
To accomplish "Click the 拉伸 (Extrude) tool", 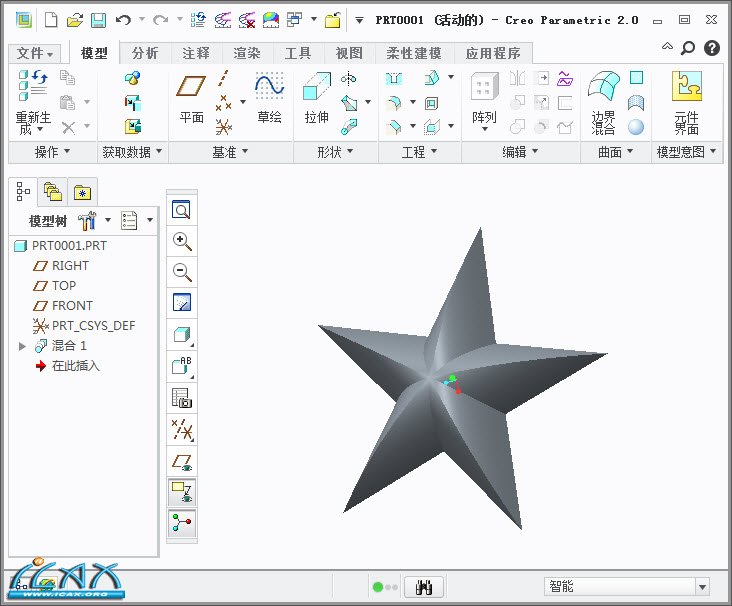I will pos(316,98).
